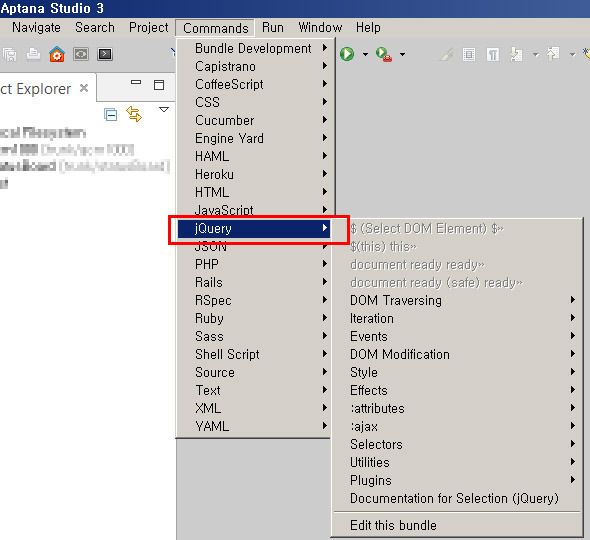The image size is (590, 540).
Task: Click Documentation for Selection (jQuery)
Action: click(457, 498)
